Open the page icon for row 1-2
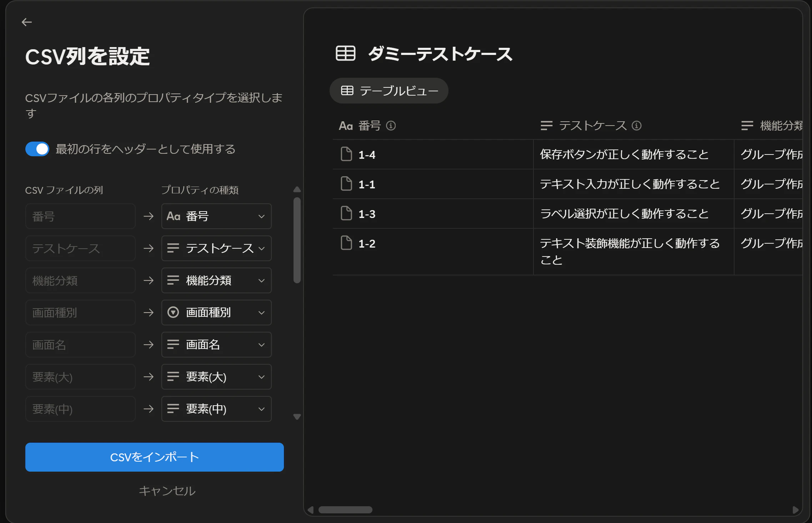 (346, 243)
